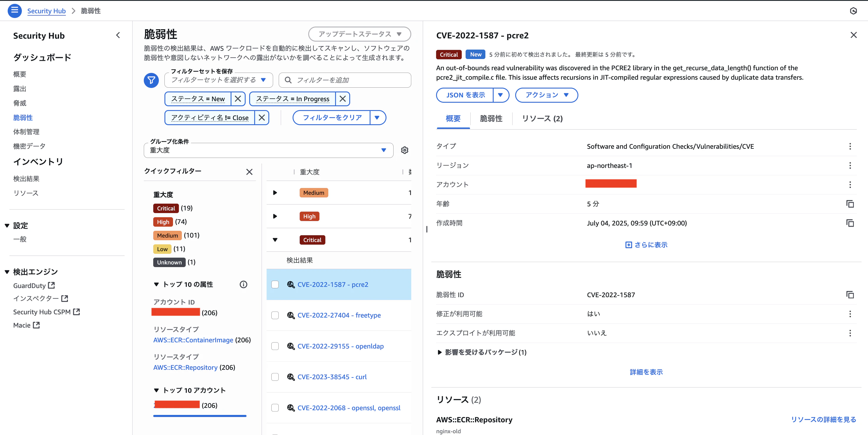Collapse the Security Hub sidebar chevron

[118, 35]
